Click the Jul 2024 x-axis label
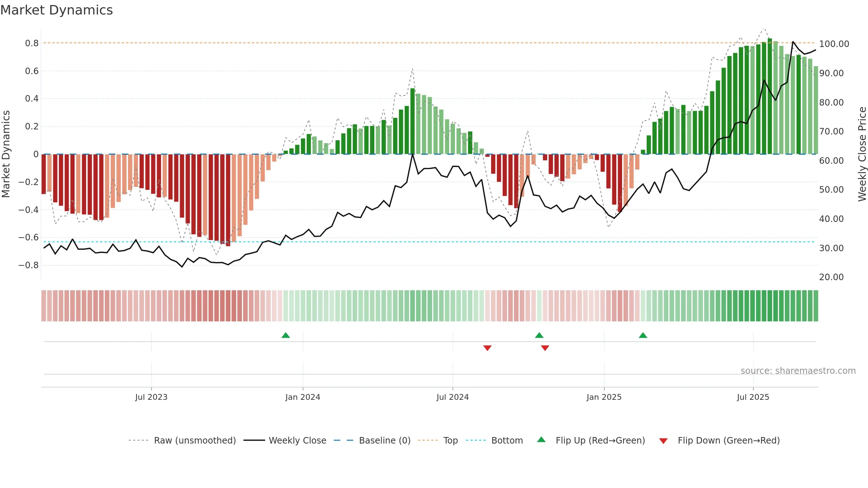The width and height of the screenshot is (868, 488). [452, 397]
